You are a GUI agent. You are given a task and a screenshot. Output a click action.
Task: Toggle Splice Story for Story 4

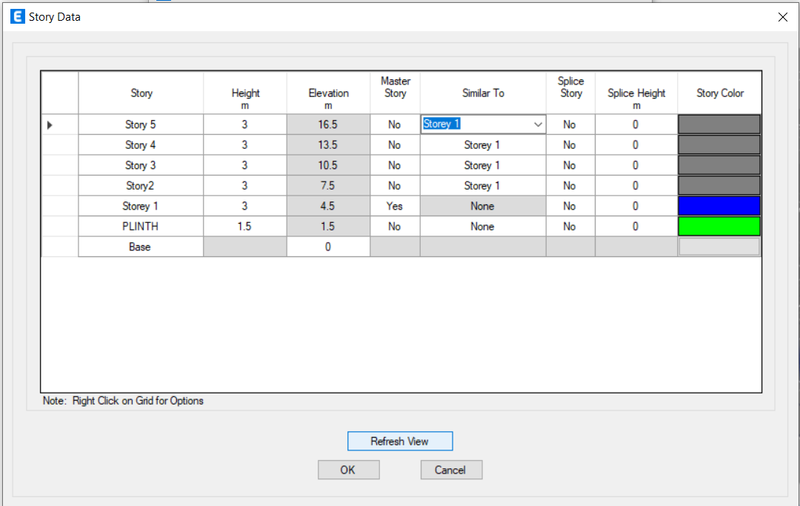point(570,145)
